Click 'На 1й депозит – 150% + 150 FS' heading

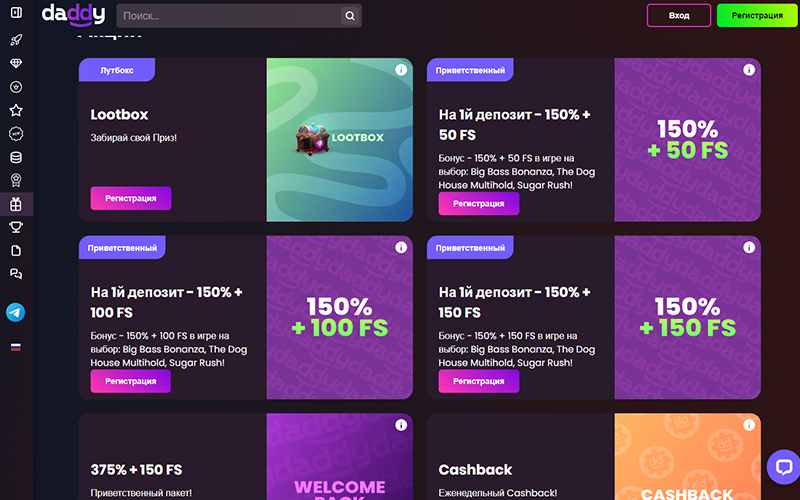[x=514, y=302]
